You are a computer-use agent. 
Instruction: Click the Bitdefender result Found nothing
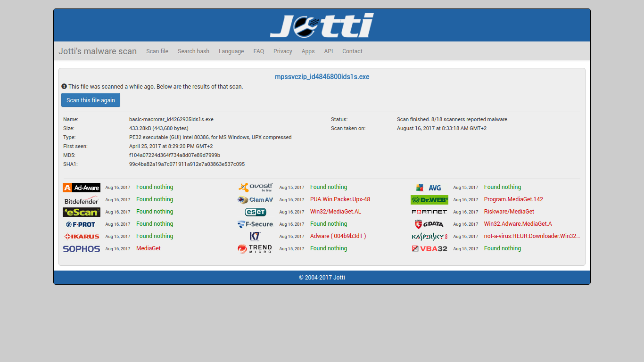pyautogui.click(x=155, y=199)
